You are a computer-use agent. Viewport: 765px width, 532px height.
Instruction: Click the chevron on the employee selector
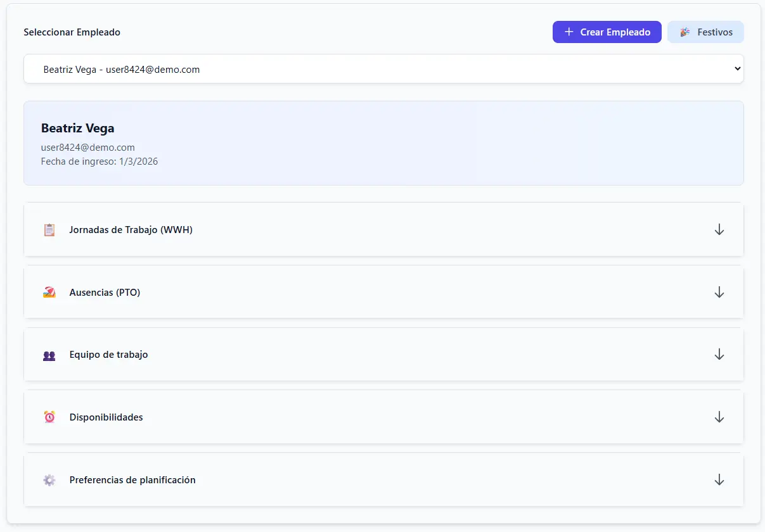pos(737,68)
